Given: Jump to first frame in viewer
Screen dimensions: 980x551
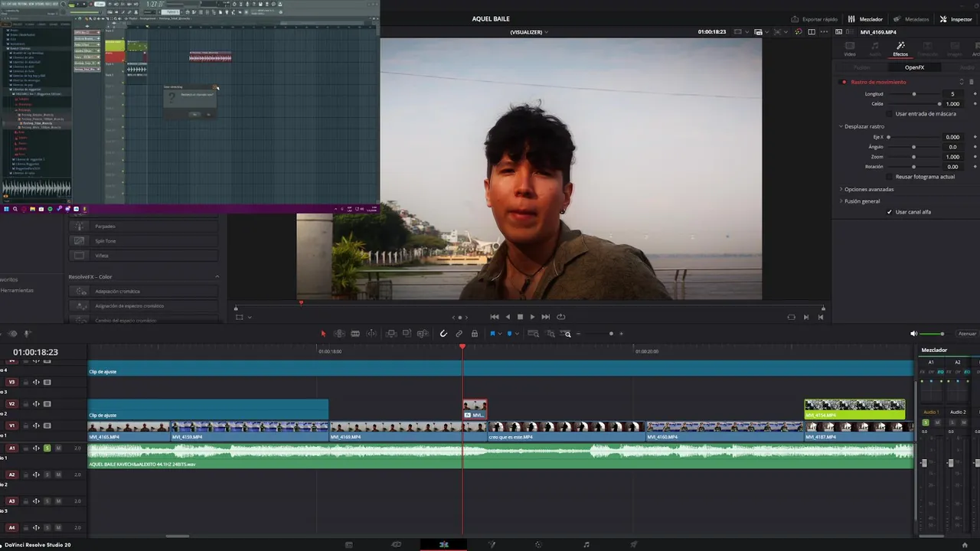Looking at the screenshot, I should pos(495,317).
